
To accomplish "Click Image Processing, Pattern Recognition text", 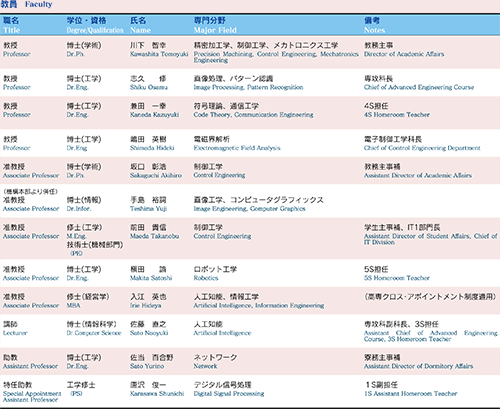I will [248, 87].
